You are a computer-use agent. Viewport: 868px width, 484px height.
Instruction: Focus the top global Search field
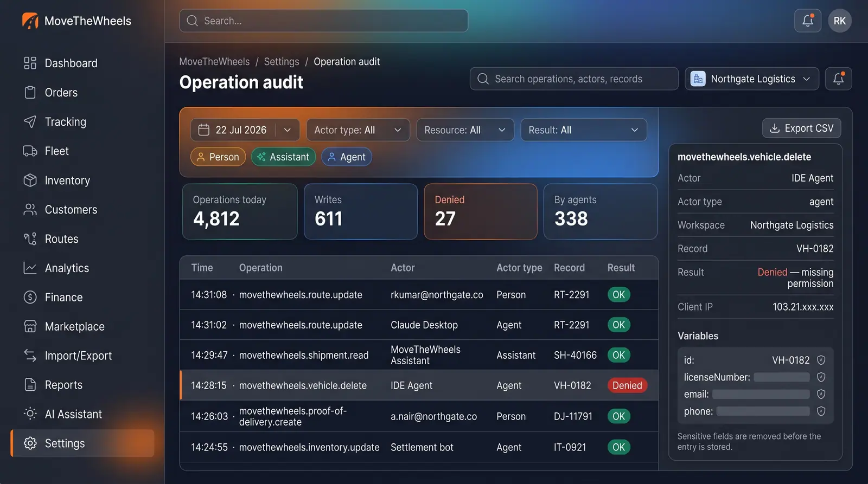pyautogui.click(x=324, y=21)
